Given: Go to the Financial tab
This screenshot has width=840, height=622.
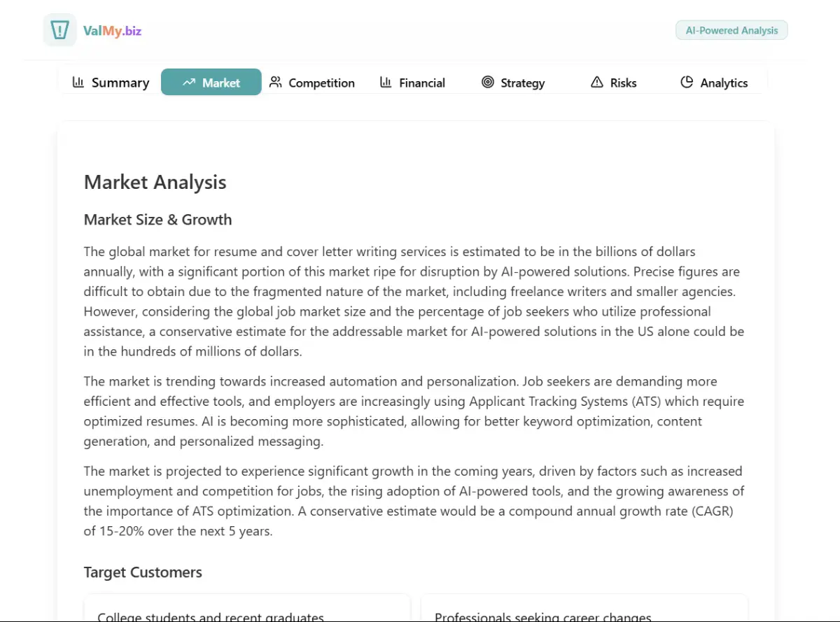Looking at the screenshot, I should tap(422, 83).
